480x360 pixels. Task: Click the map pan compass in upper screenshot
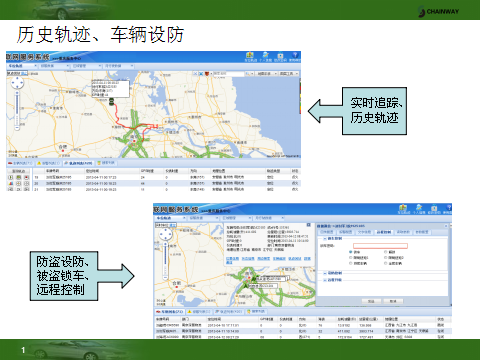[x=17, y=82]
